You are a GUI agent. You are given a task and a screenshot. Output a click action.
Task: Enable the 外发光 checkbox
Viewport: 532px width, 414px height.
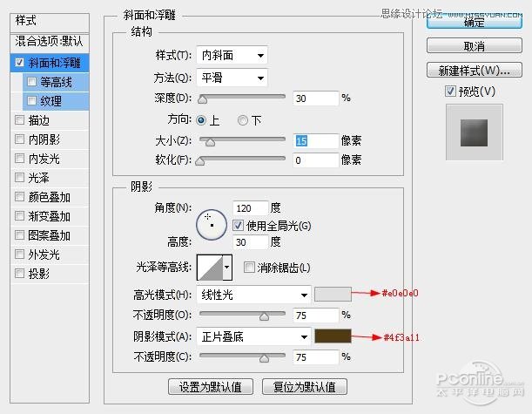(x=19, y=254)
